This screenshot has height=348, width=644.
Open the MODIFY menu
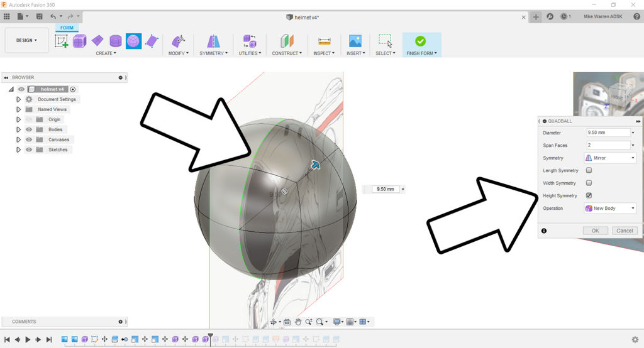pyautogui.click(x=178, y=53)
